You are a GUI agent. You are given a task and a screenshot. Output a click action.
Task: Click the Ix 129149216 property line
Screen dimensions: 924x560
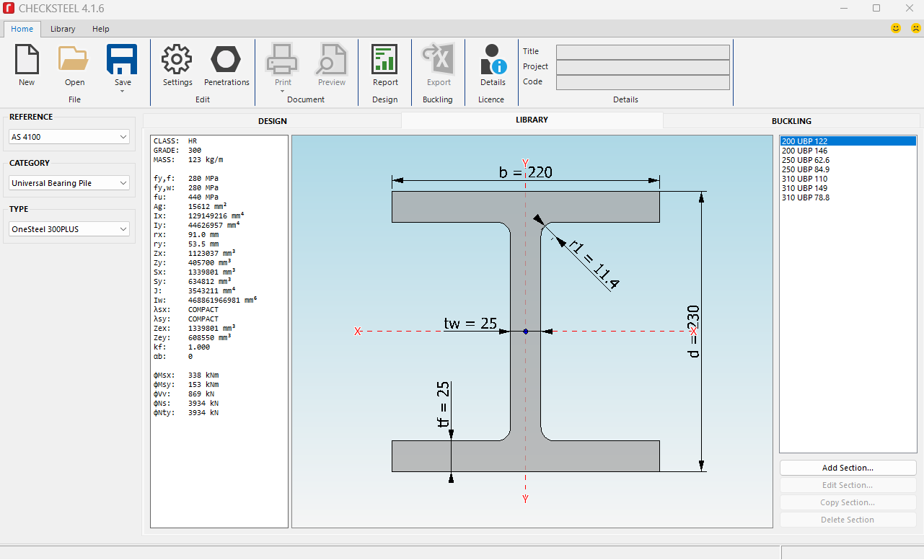click(199, 216)
